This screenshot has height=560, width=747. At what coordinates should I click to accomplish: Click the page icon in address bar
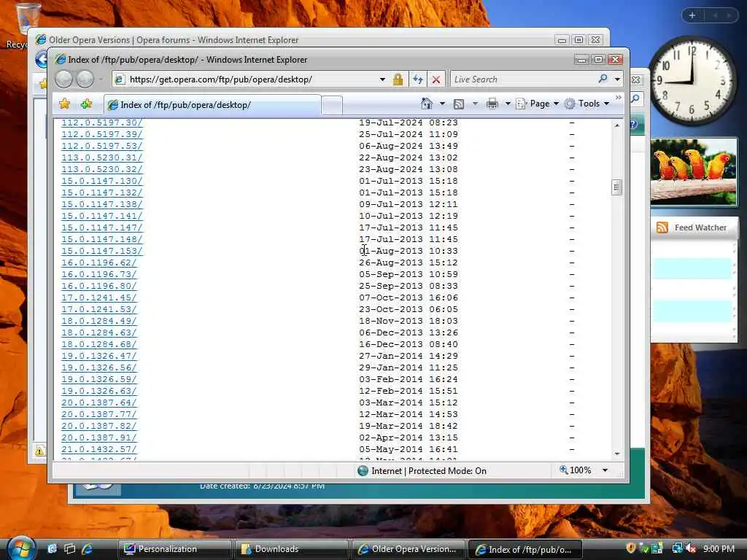tap(120, 79)
